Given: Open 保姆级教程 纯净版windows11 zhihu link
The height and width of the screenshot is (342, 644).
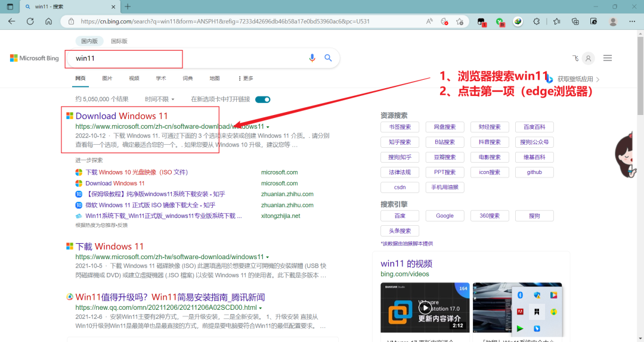Looking at the screenshot, I should tap(155, 194).
